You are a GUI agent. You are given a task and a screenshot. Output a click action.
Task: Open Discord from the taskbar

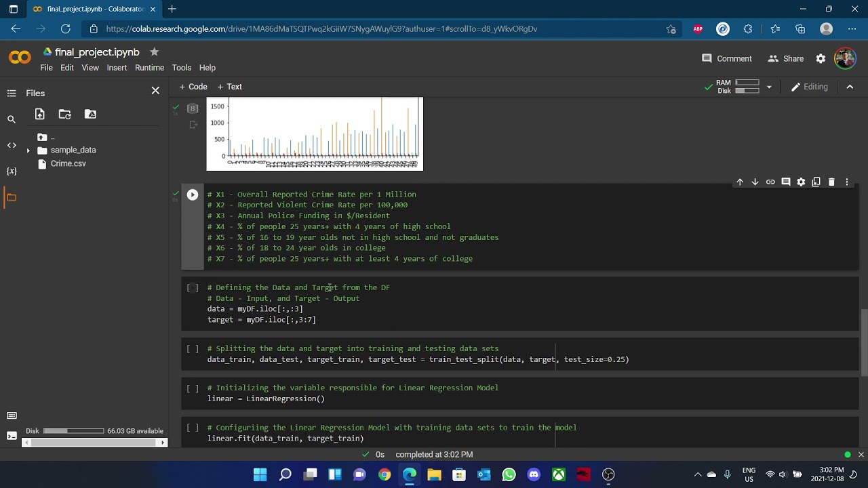coord(534,474)
